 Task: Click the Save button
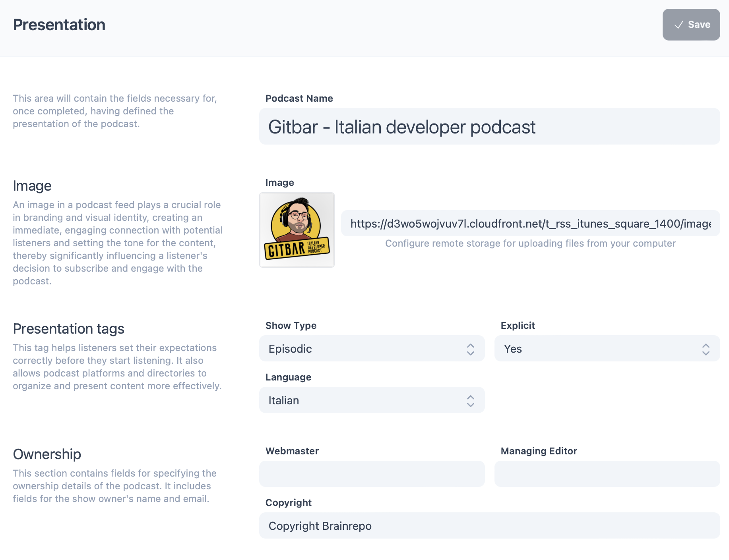(691, 25)
